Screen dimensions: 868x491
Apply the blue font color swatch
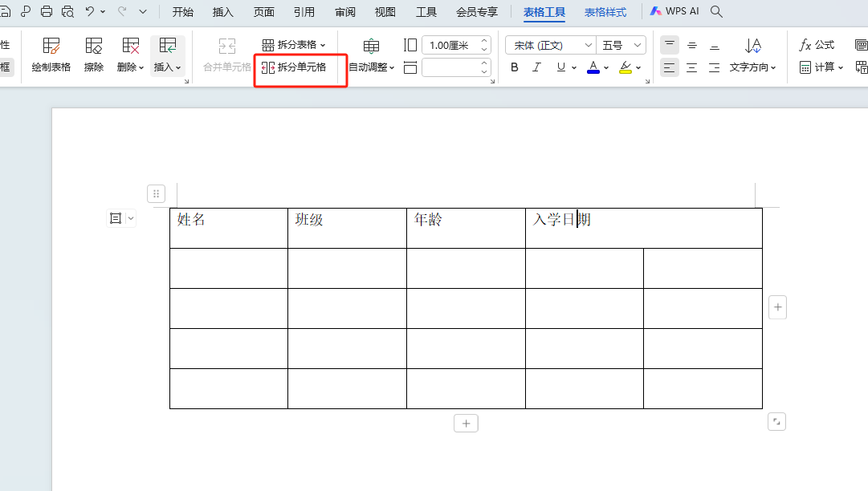click(x=593, y=67)
